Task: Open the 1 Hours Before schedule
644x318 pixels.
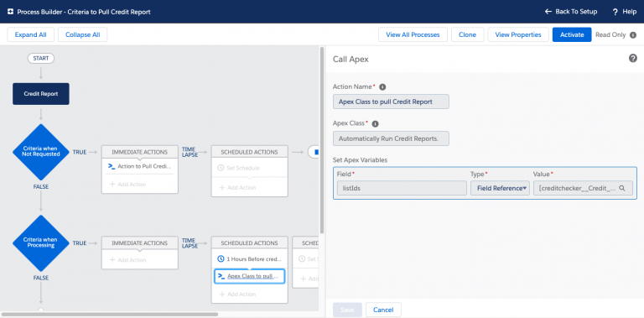Action: [x=249, y=259]
